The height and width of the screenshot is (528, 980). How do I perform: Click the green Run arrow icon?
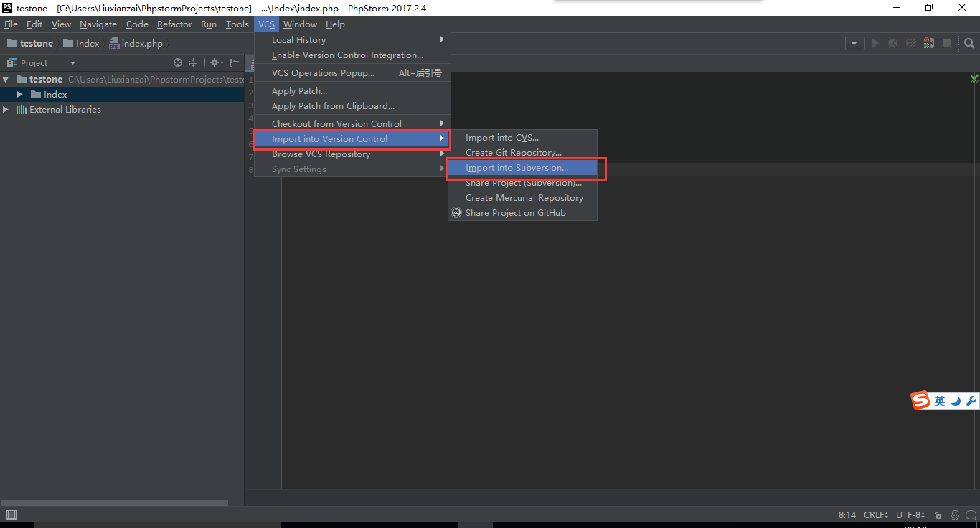point(875,43)
